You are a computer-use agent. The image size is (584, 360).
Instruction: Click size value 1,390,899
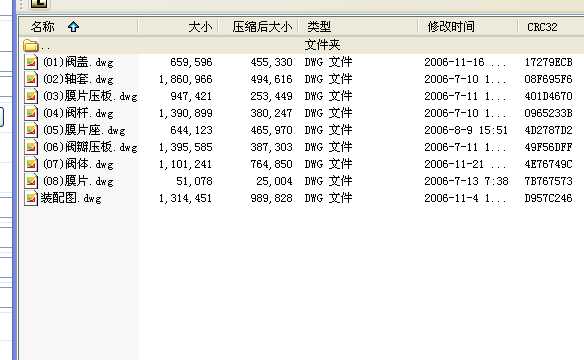pos(185,113)
